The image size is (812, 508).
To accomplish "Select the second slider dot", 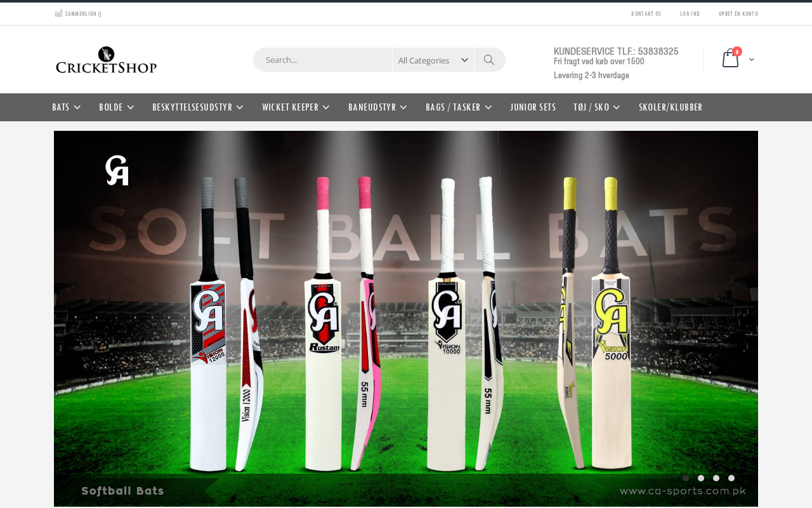I will [701, 478].
